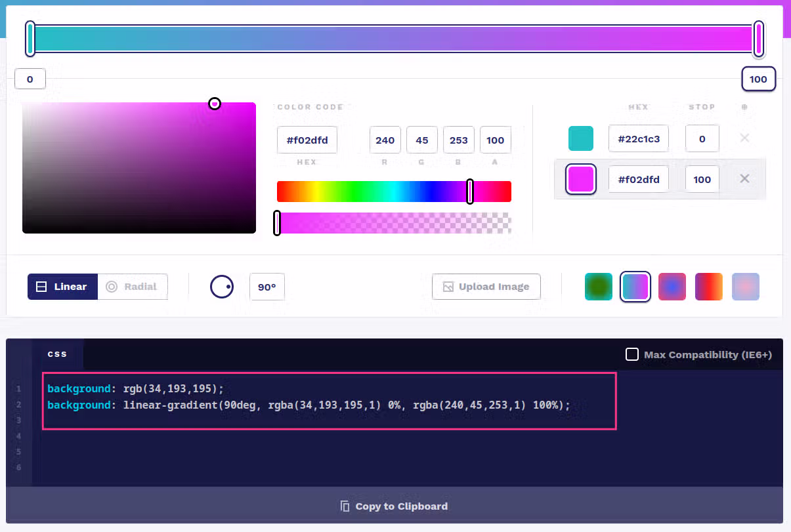The image size is (791, 532).
Task: Click the teal #22c1c3 color swatch
Action: click(580, 138)
